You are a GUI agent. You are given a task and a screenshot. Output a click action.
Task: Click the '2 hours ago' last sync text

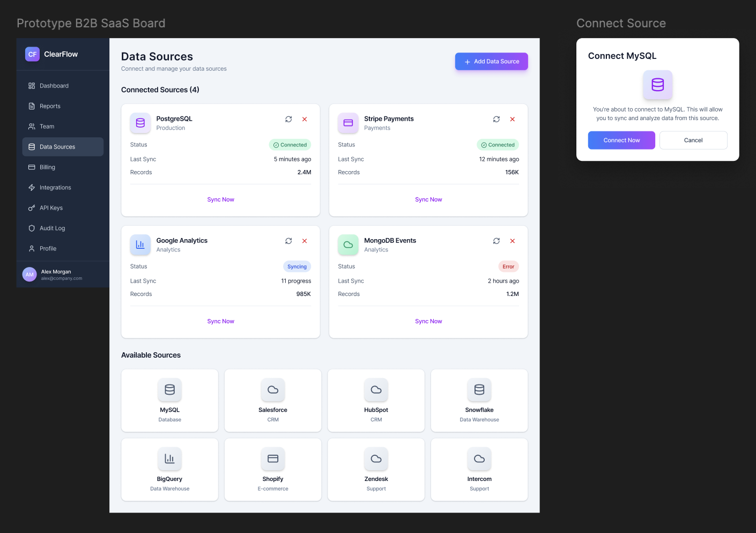click(503, 281)
